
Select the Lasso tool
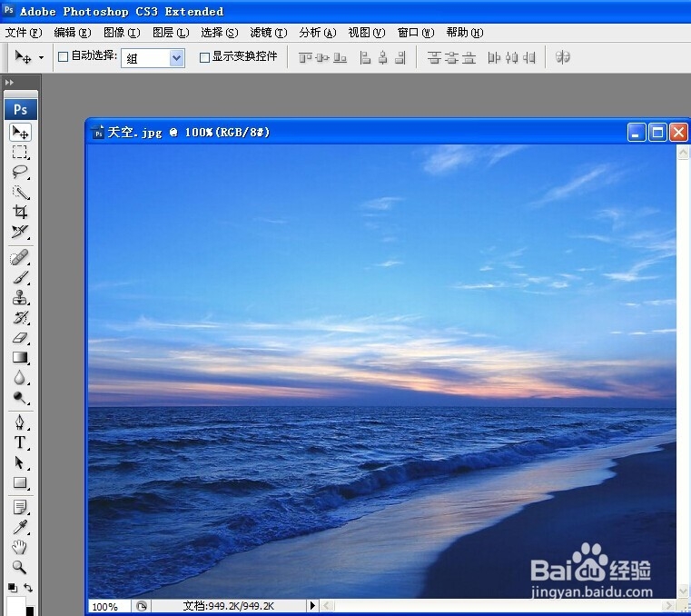(20, 172)
